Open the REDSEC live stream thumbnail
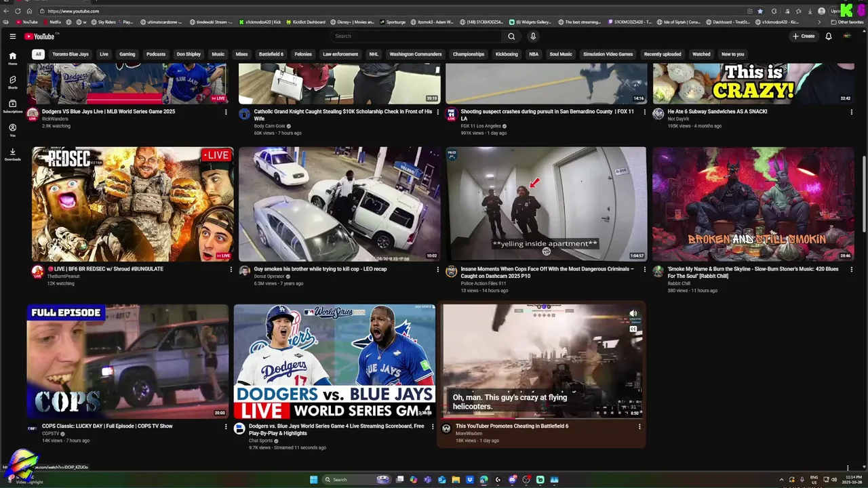Screen dimensions: 868x488 click(133, 204)
